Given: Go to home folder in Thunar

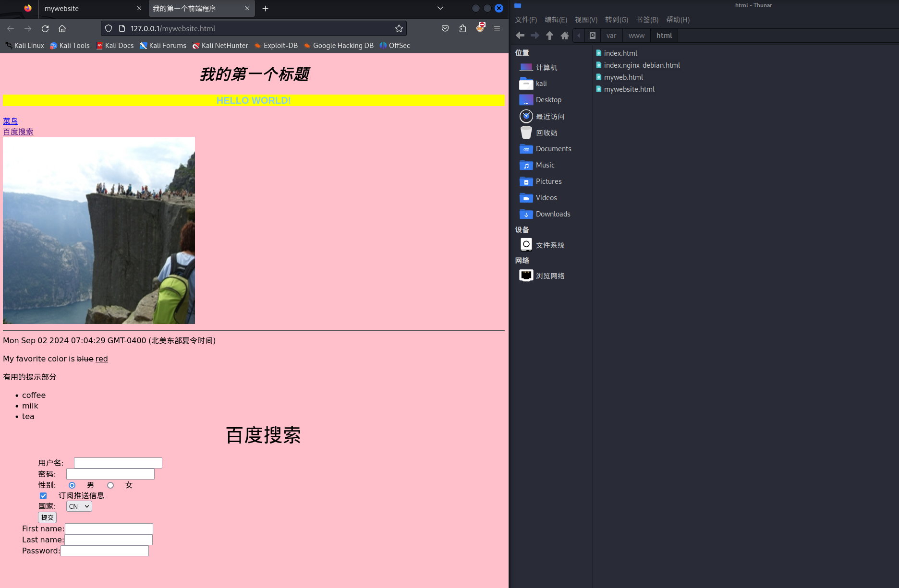Looking at the screenshot, I should click(x=565, y=36).
